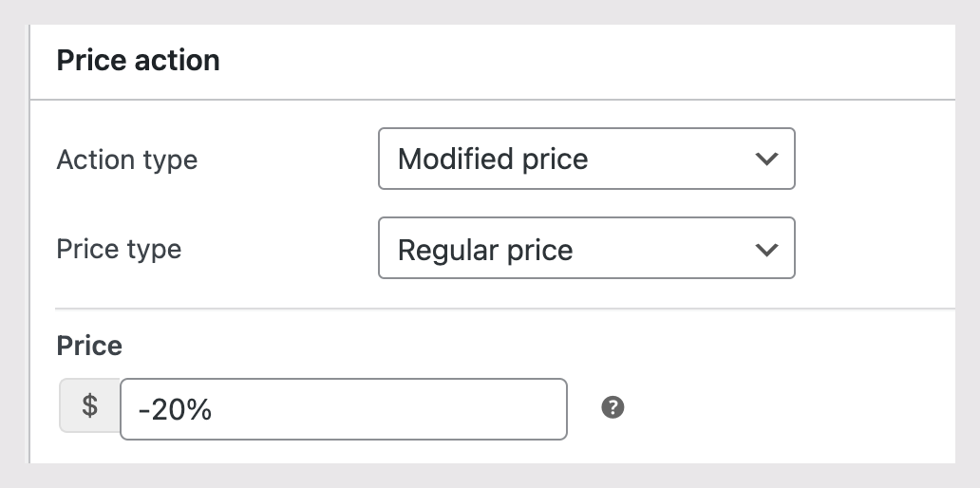Click the Action type dropdown chevron arrow
This screenshot has width=980, height=488.
(x=766, y=160)
